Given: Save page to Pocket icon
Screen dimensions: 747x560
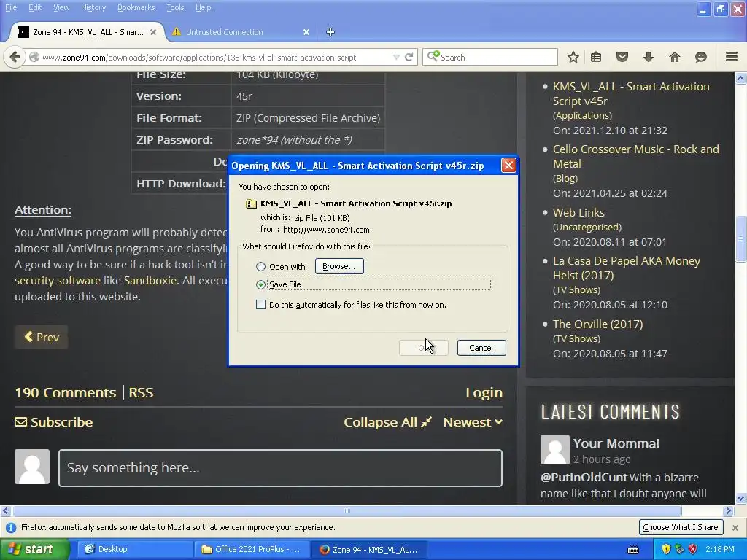Looking at the screenshot, I should [x=622, y=57].
